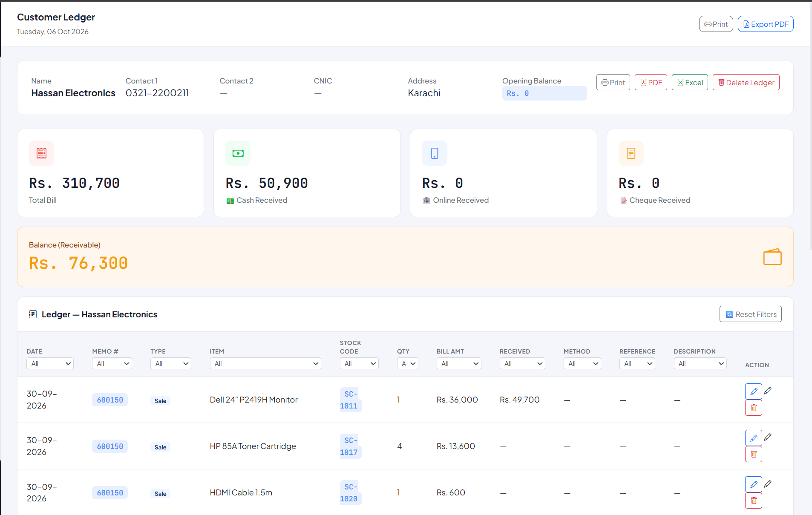This screenshot has width=812, height=515.
Task: Edit the HP 85A Toner Cartridge row
Action: click(x=753, y=438)
